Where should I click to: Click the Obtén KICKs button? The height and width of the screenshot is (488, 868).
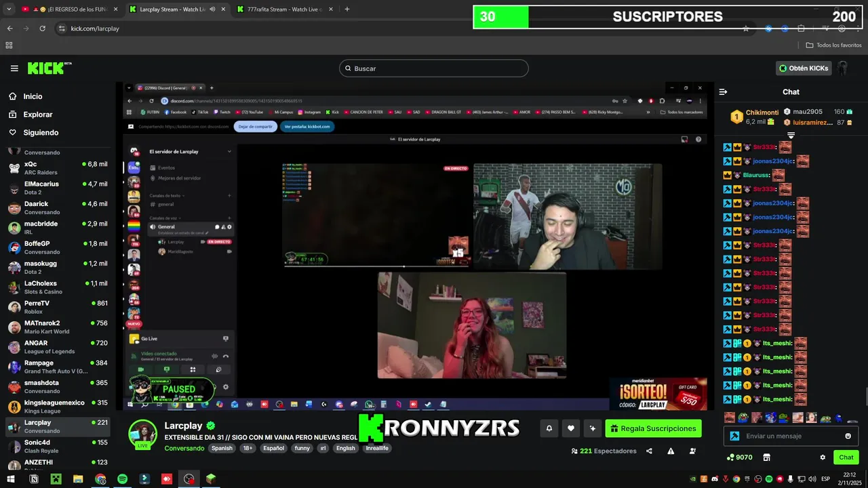(804, 68)
